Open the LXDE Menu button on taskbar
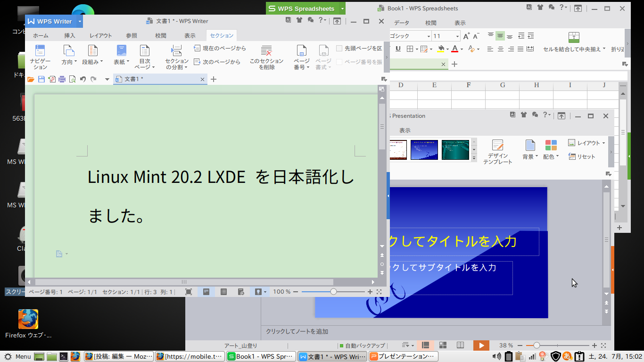644x362 pixels. click(17, 356)
